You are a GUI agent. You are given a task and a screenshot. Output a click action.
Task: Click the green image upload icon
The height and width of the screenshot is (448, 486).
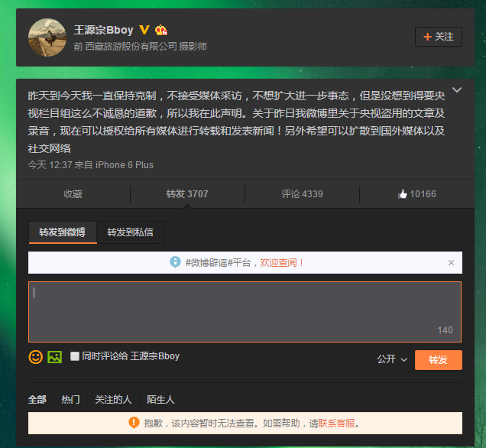(x=54, y=357)
